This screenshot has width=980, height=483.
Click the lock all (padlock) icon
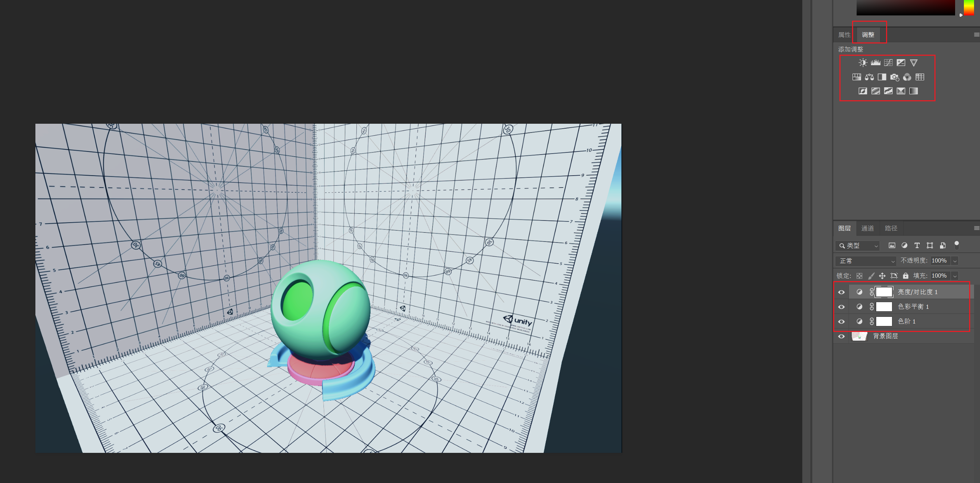pos(905,276)
